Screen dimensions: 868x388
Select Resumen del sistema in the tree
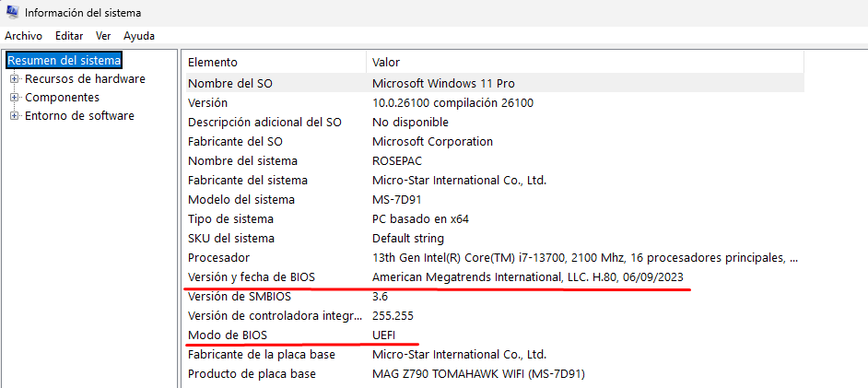(65, 60)
